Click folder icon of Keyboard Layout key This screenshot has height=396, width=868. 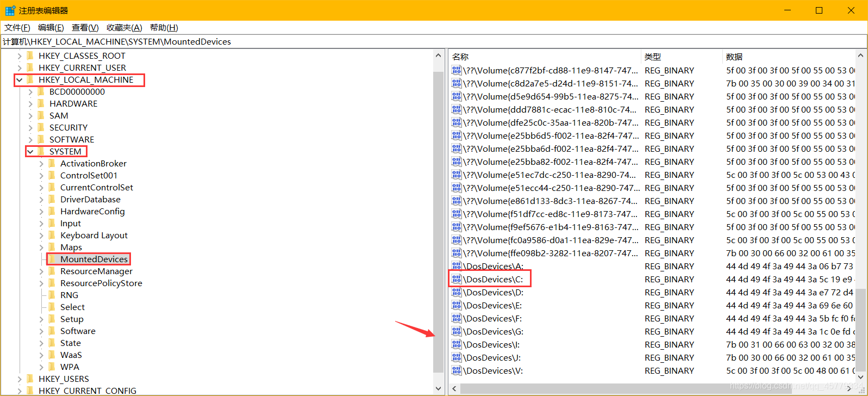(52, 235)
